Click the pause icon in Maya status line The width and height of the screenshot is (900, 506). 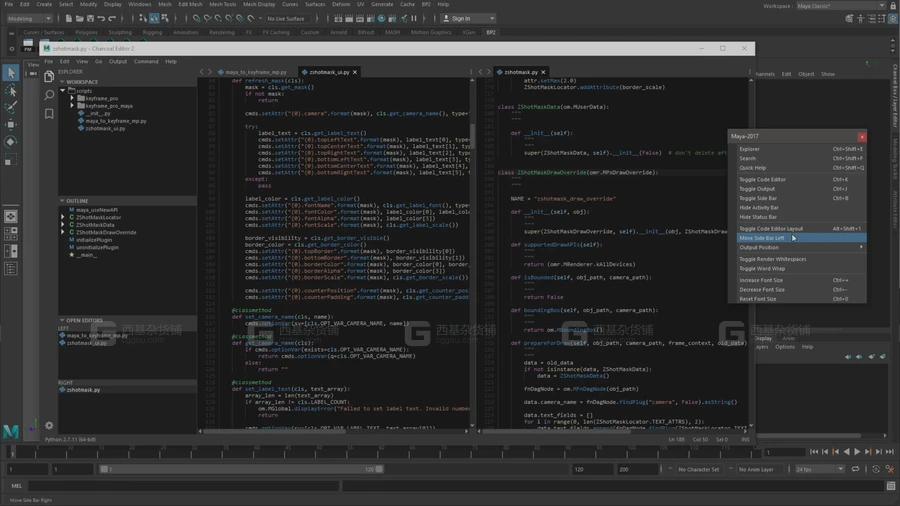click(x=414, y=18)
